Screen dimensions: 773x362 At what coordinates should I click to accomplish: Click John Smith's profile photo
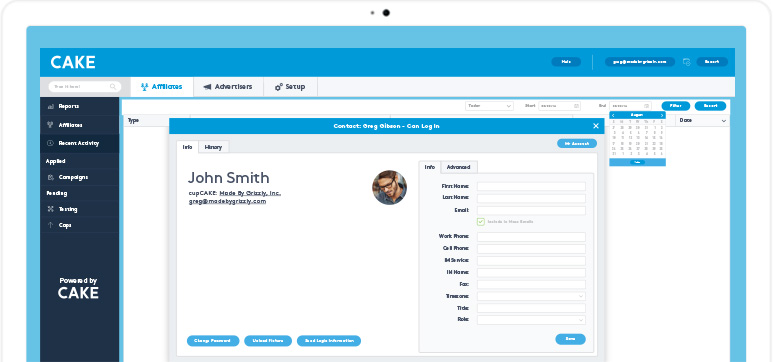point(389,187)
